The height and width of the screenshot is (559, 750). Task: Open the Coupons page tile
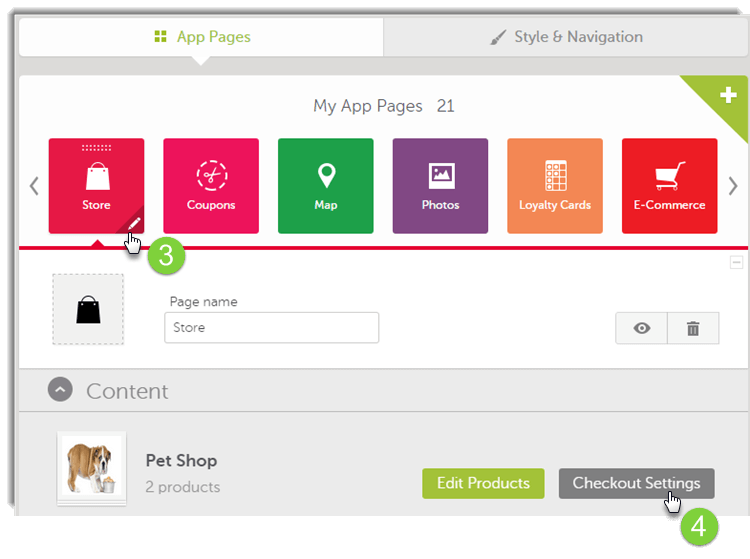pyautogui.click(x=211, y=186)
